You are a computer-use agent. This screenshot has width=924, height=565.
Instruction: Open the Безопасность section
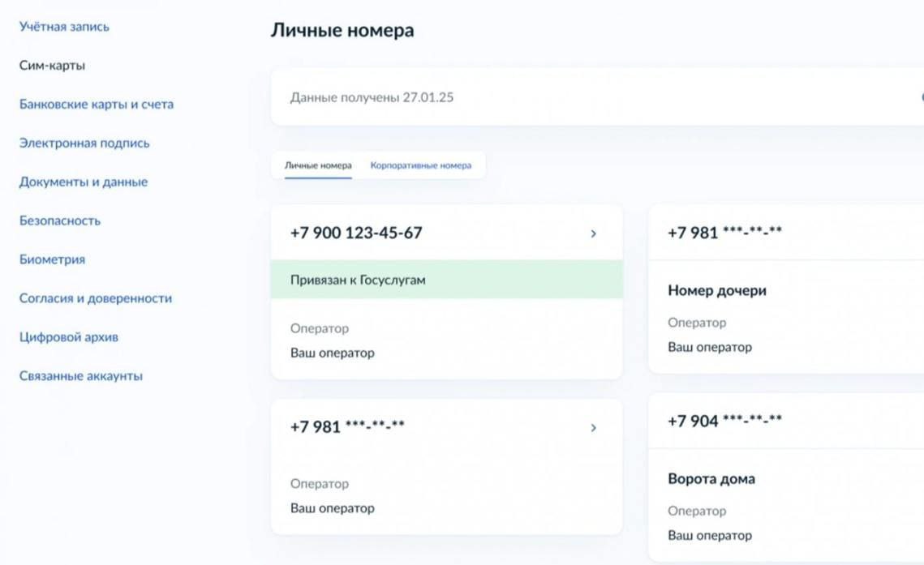60,220
